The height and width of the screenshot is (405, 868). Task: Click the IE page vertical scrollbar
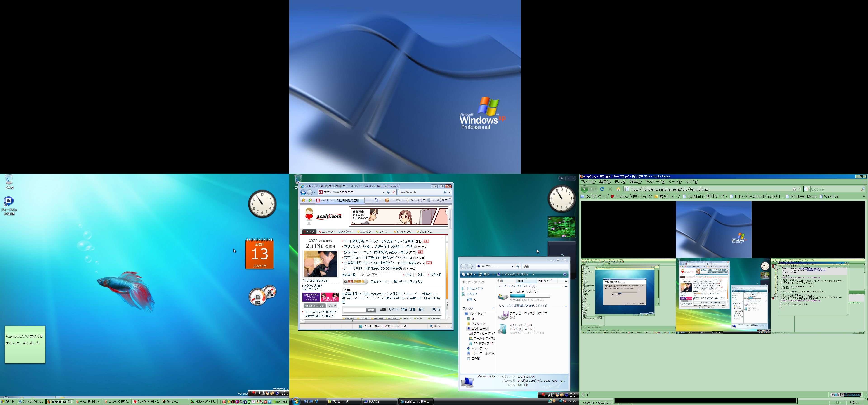[450, 262]
